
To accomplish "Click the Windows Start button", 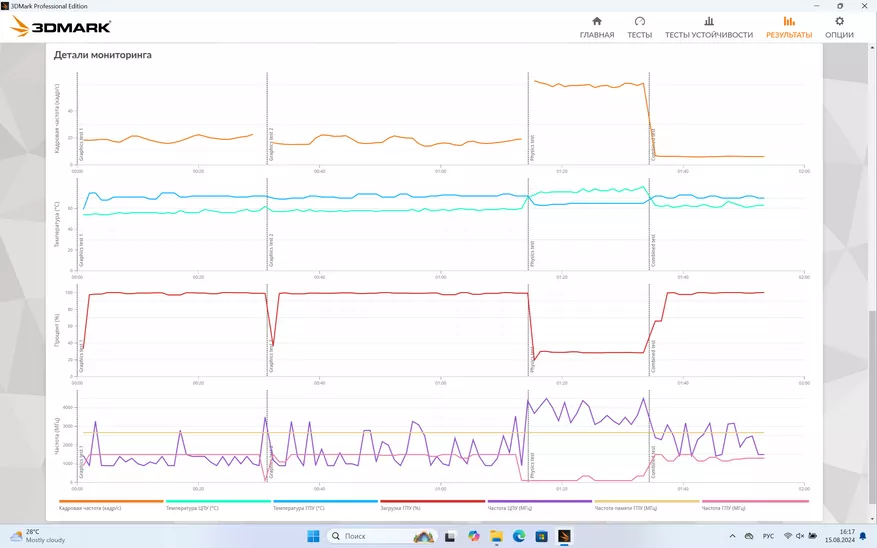I will 313,536.
